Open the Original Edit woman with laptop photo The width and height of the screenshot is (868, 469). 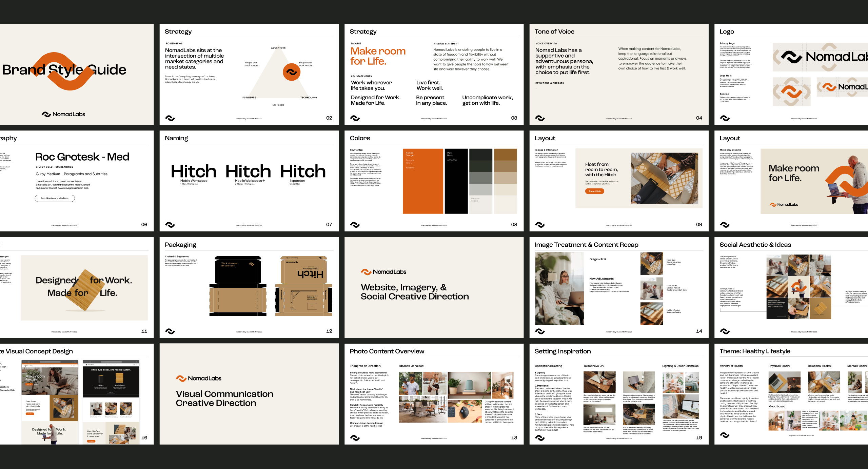coord(559,289)
